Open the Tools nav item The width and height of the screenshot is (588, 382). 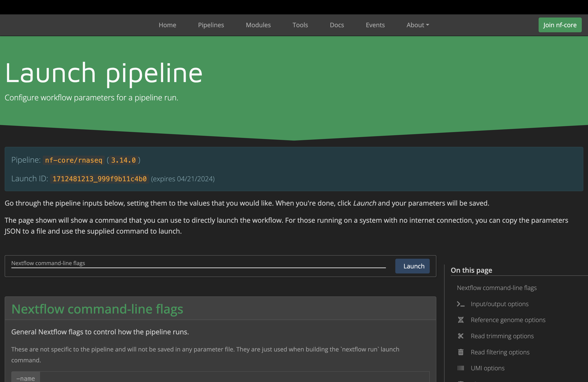coord(300,25)
